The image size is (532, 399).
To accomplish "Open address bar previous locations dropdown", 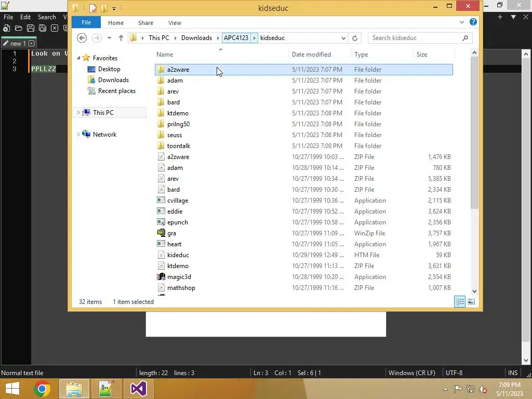I will (343, 38).
